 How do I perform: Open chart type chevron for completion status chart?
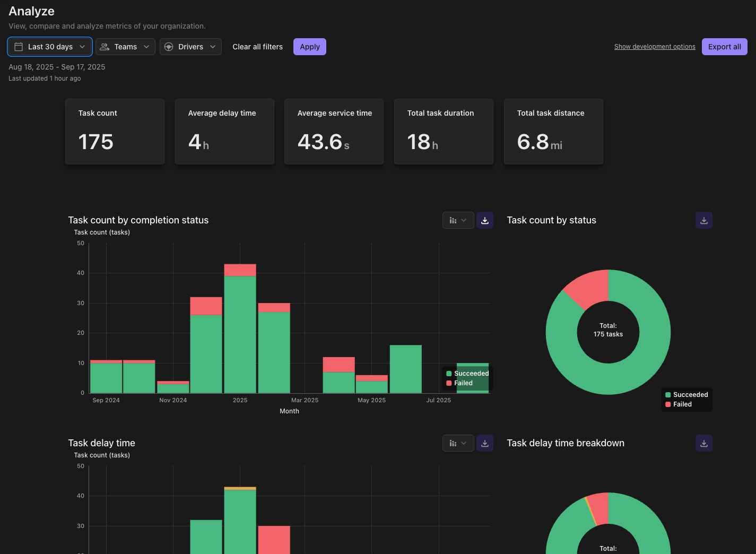(x=464, y=220)
